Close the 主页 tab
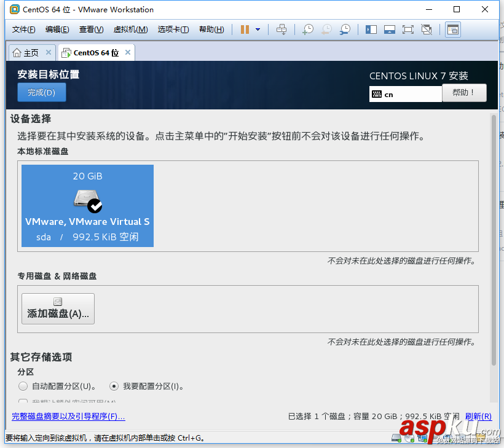The image size is (504, 448). pos(49,52)
